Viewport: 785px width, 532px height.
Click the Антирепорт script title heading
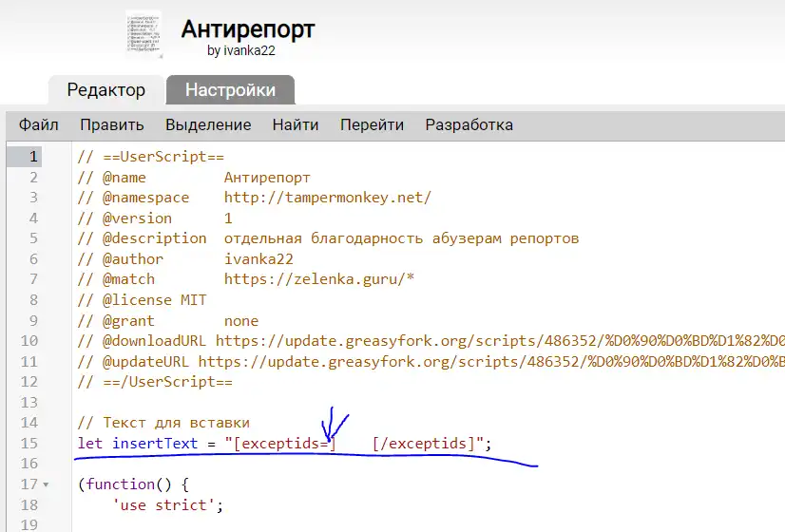pyautogui.click(x=248, y=28)
